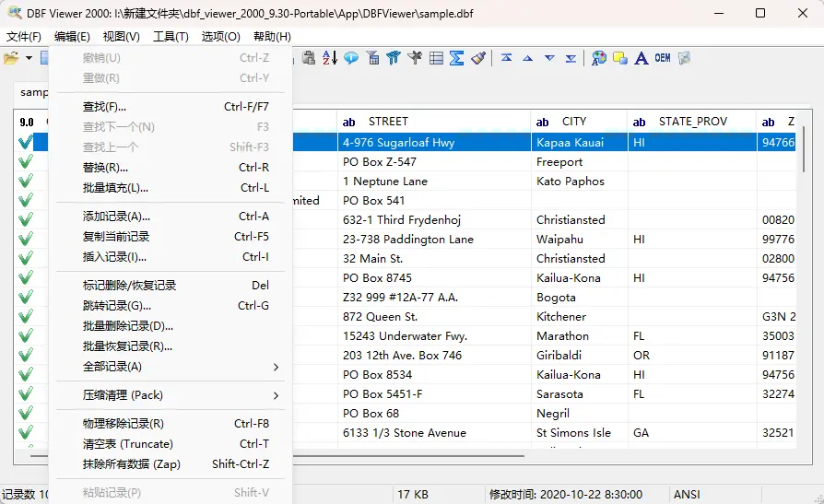Choose 查找(F)... from the edit menu
824x504 pixels.
click(x=171, y=107)
